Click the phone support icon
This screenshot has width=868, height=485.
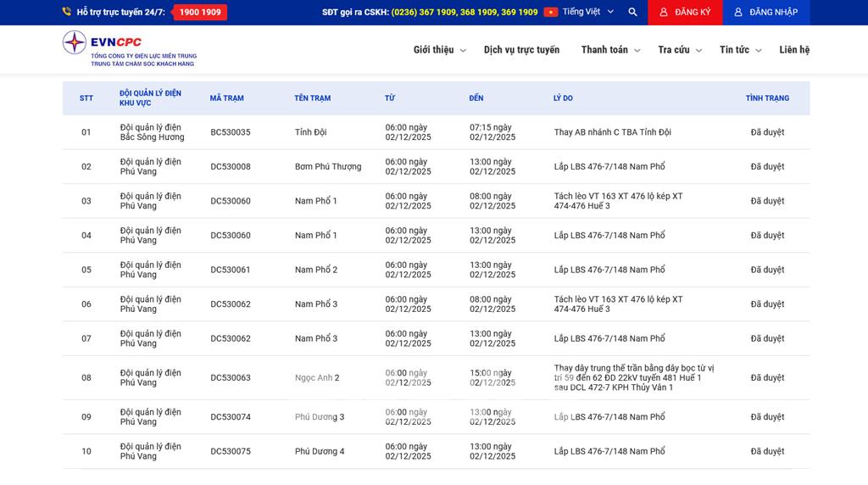coord(67,12)
